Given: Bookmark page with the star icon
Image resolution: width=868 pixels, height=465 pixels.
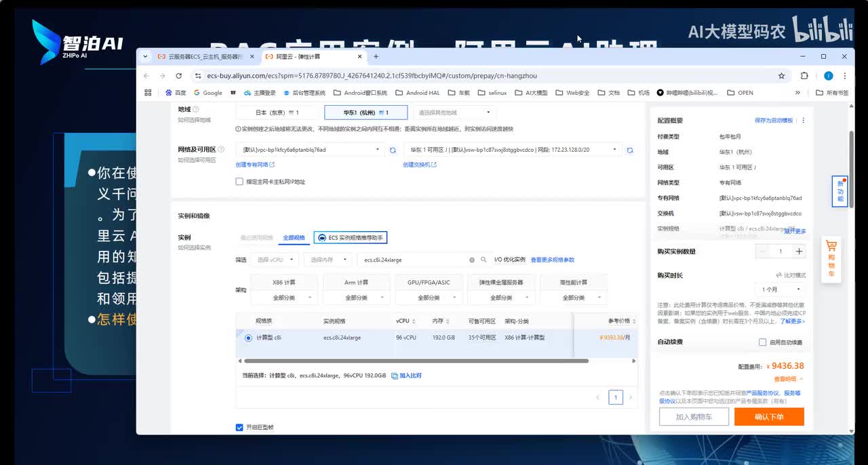Looking at the screenshot, I should (781, 76).
